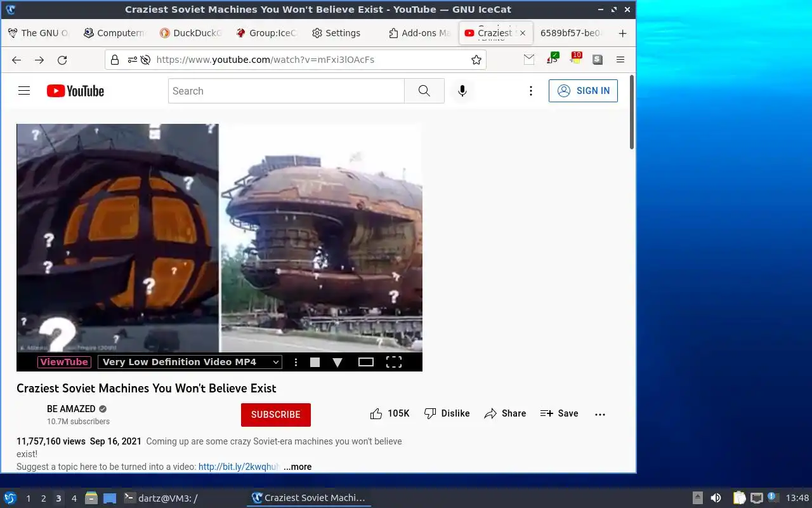The image size is (812, 508).
Task: Click the 11,757,160 views text
Action: click(x=51, y=441)
